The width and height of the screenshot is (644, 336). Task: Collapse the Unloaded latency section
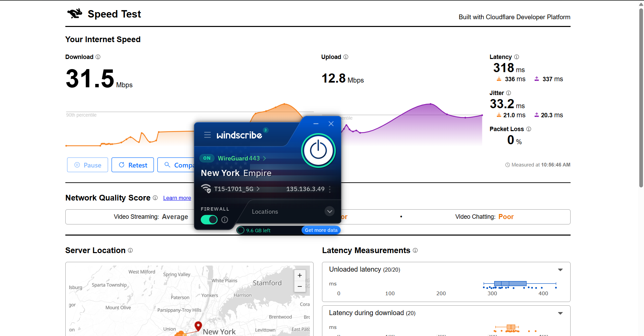[x=560, y=270]
